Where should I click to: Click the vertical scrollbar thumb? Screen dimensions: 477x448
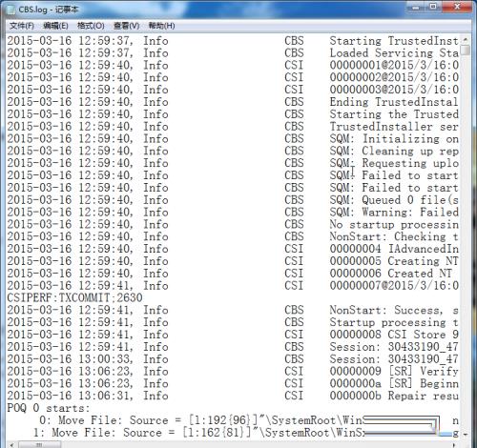point(466,51)
